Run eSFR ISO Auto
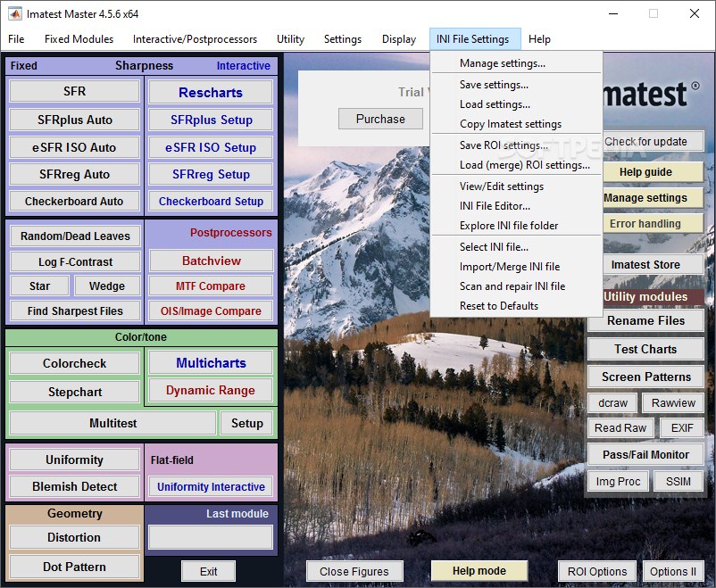 [x=74, y=147]
